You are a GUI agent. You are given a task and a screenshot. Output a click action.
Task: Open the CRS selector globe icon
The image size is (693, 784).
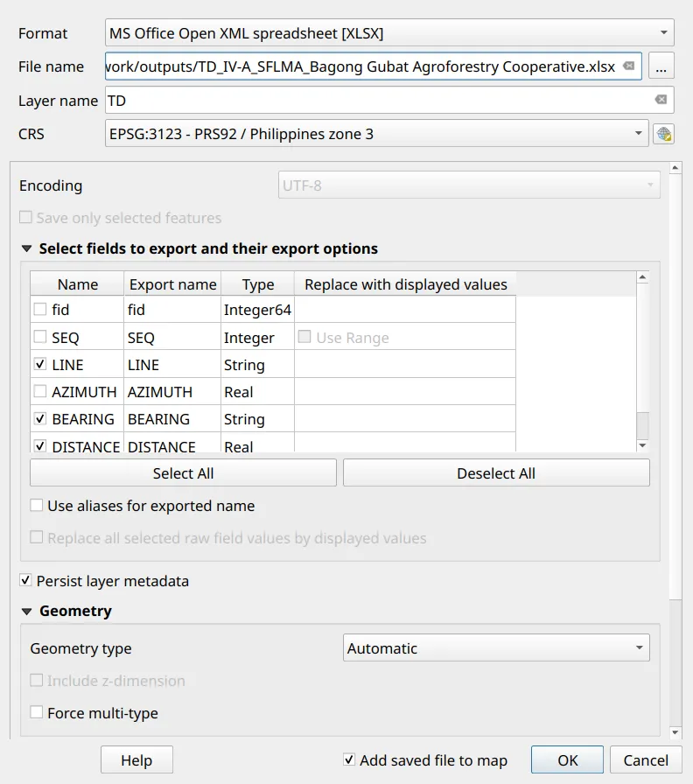[x=663, y=134]
